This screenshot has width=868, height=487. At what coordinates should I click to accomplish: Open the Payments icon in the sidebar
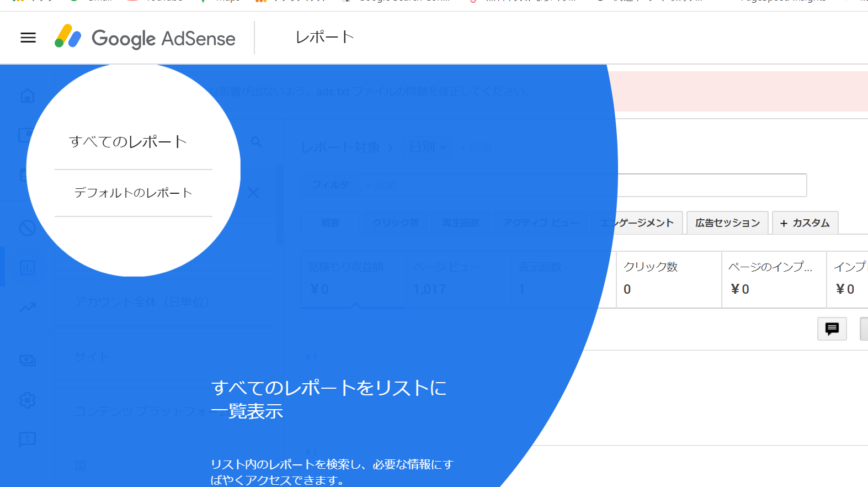pyautogui.click(x=27, y=360)
